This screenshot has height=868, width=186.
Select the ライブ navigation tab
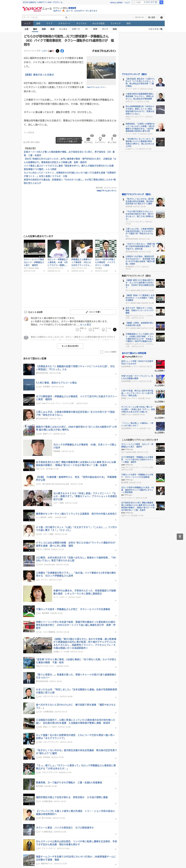point(49,24)
